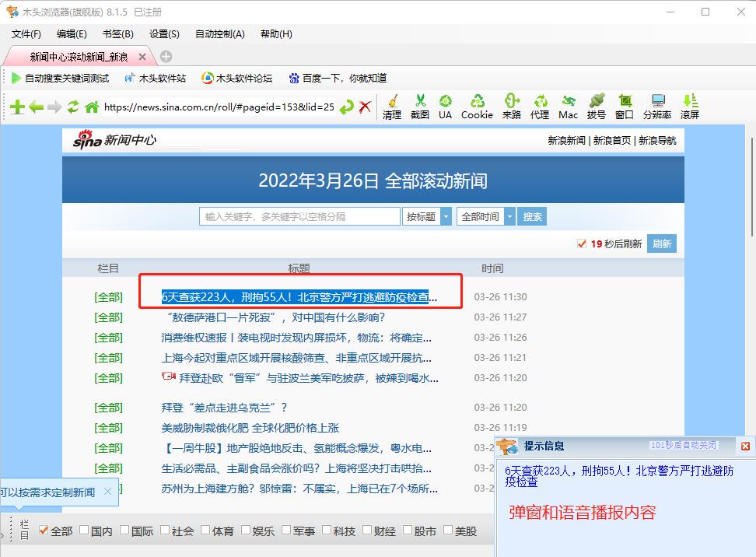Open the 设置 settings menu
Screen dimensions: 756x557
click(163, 34)
